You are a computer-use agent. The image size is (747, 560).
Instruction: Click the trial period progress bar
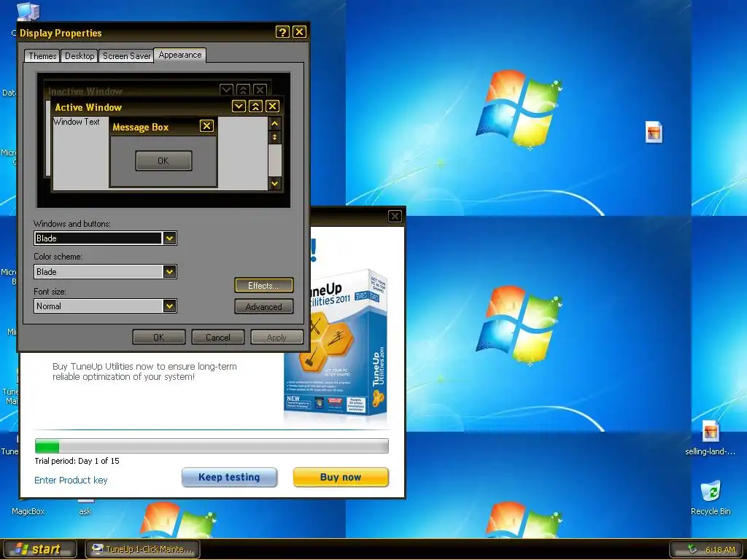pos(212,446)
